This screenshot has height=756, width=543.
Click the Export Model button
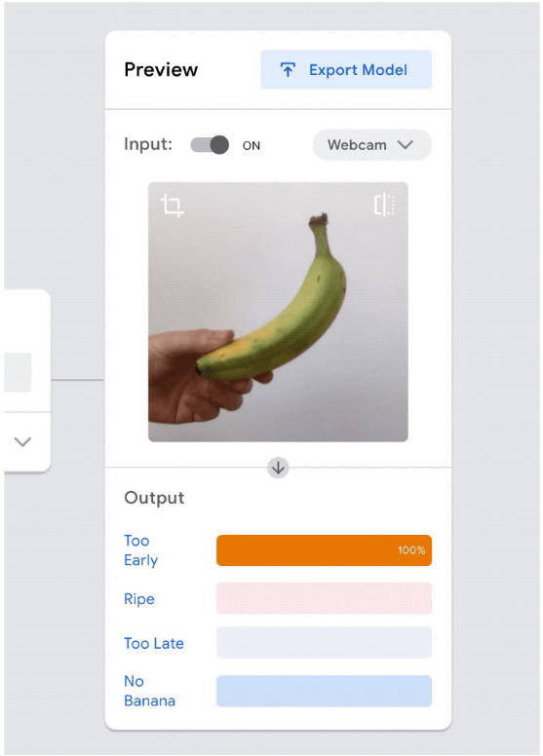[x=346, y=70]
